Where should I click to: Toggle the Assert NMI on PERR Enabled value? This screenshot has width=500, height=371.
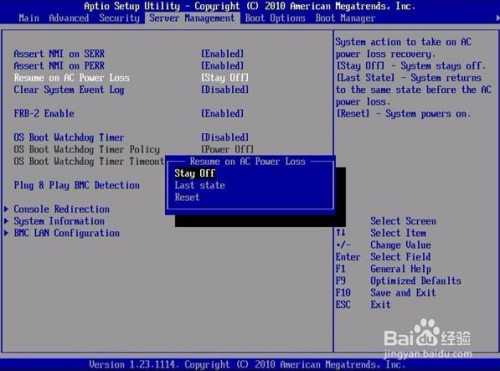click(x=222, y=66)
